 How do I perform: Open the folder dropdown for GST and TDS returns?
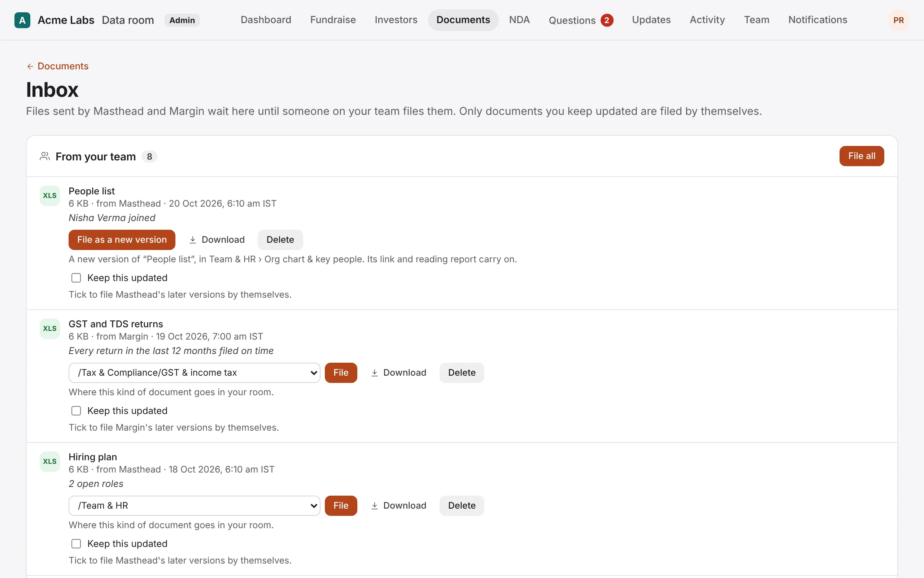click(x=194, y=373)
